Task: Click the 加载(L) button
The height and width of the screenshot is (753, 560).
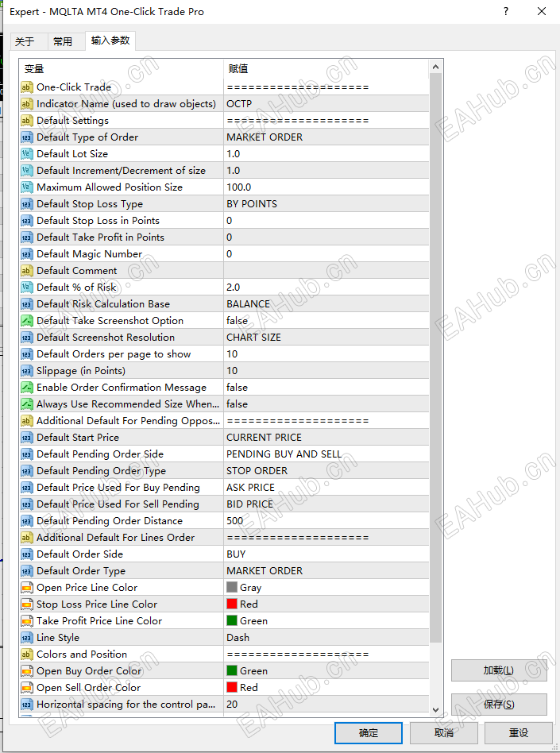Action: tap(499, 670)
